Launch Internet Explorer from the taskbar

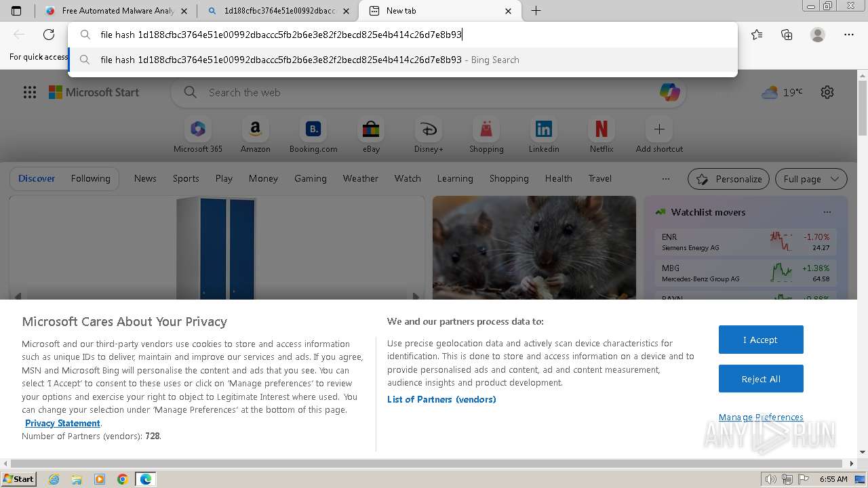click(54, 479)
